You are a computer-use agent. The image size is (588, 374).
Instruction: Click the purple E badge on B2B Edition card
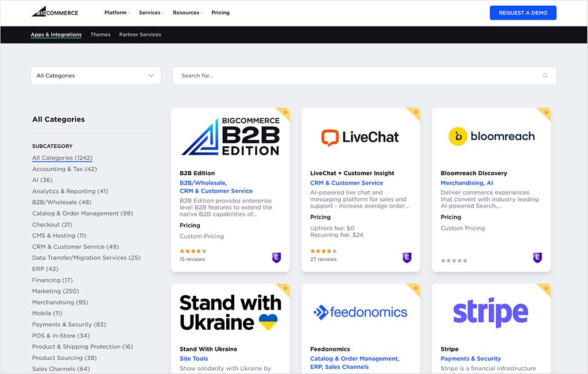tap(276, 257)
